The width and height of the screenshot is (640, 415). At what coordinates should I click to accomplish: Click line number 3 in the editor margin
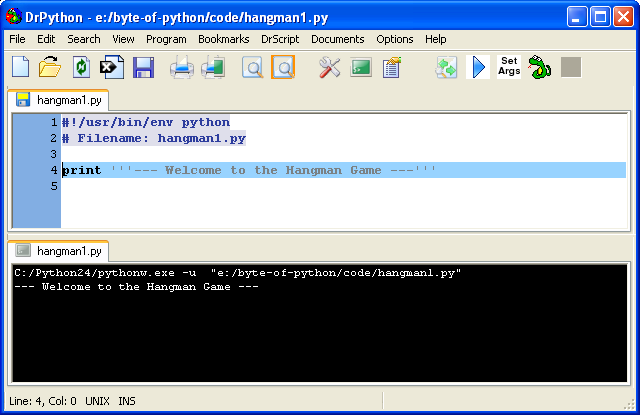(x=54, y=154)
